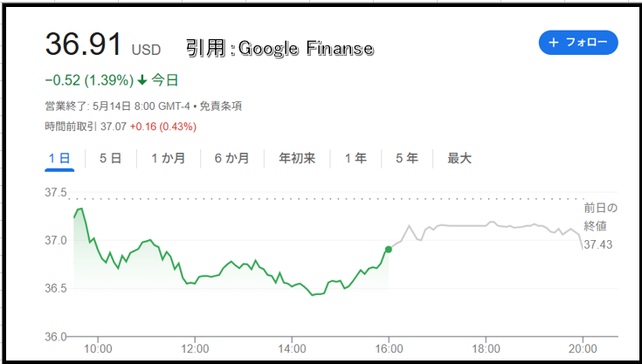642x364 pixels.
Task: Click the 引用 : Google Finanse caption
Action: [280, 48]
